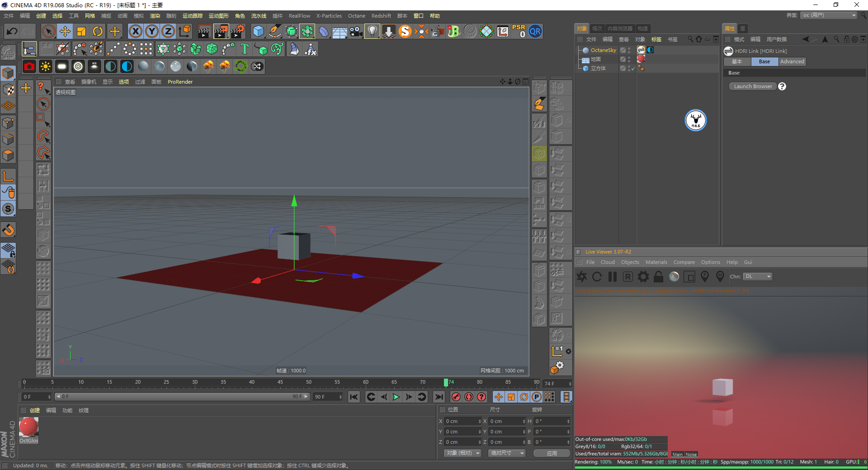Click the X position stepper arrows
Screen dimensions: 868x470
click(480, 421)
